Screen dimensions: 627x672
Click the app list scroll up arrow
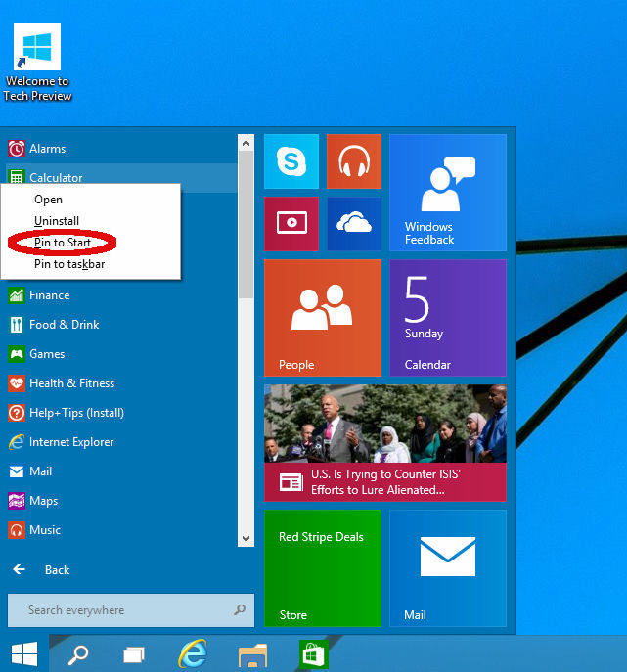click(246, 143)
